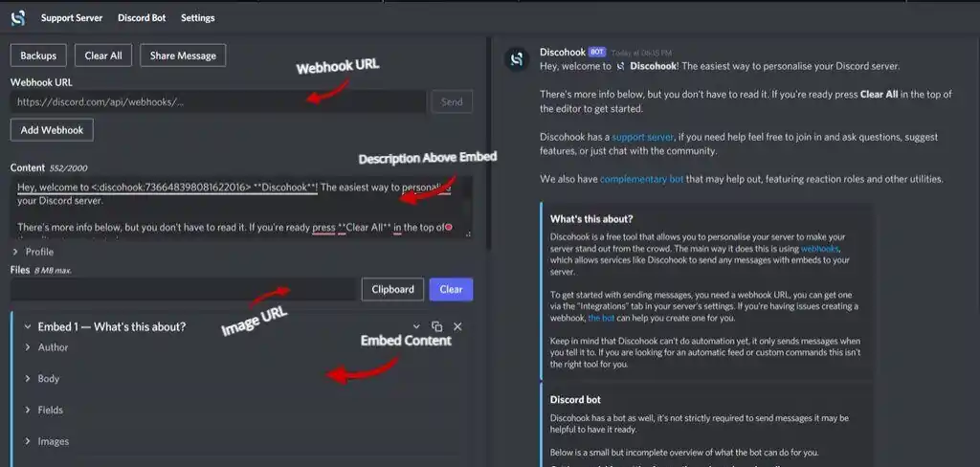Viewport: 980px width, 467px height.
Task: Remove Embed 1 with the X icon
Action: 457,326
